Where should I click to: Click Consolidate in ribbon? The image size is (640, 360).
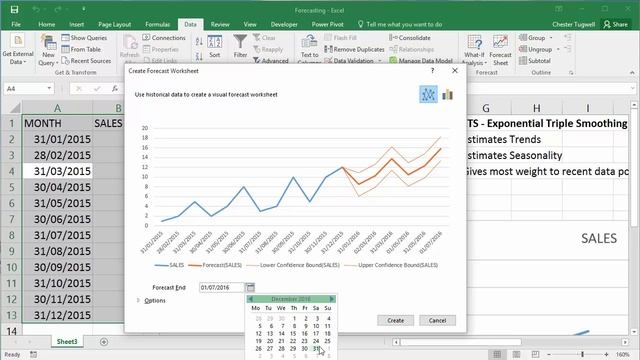[410, 38]
